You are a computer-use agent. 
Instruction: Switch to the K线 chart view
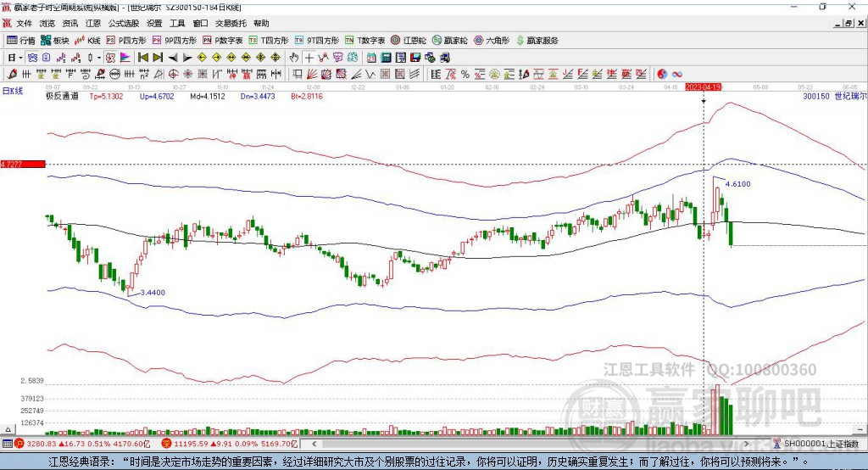[87, 41]
